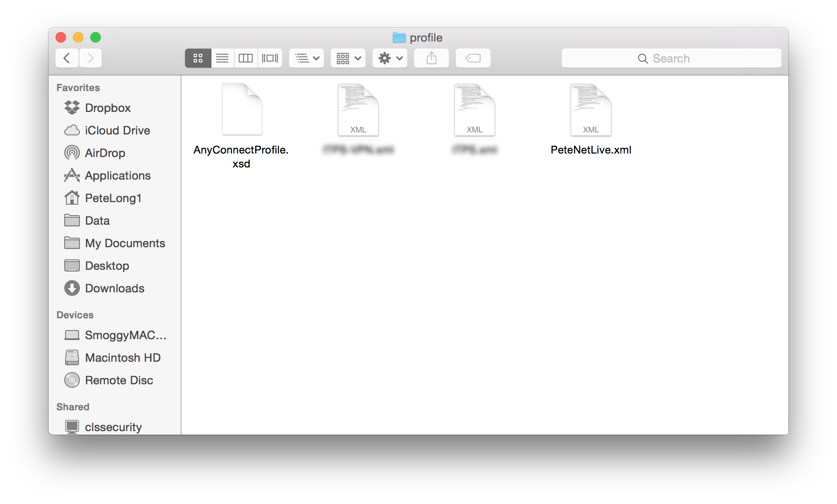Select the PeteNetLive.xml file icon
The height and width of the screenshot is (504, 837).
[591, 109]
